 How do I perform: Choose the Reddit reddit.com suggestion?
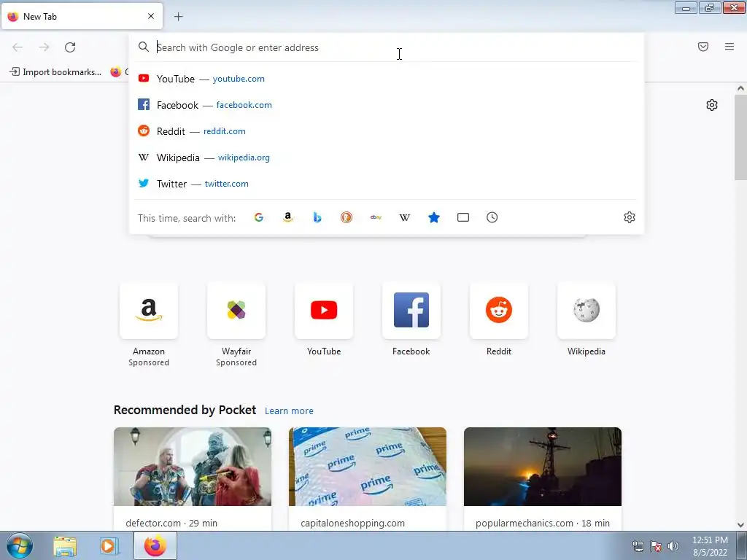(x=387, y=131)
